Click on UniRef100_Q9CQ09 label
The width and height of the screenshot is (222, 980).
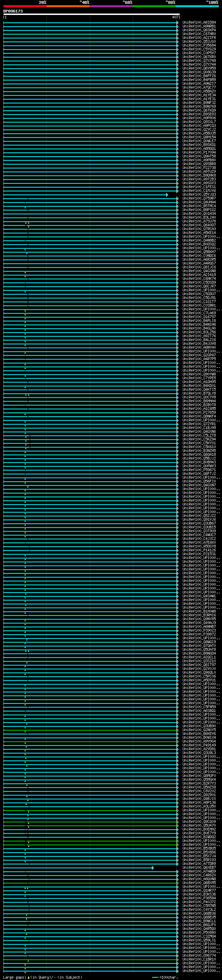pos(199,821)
